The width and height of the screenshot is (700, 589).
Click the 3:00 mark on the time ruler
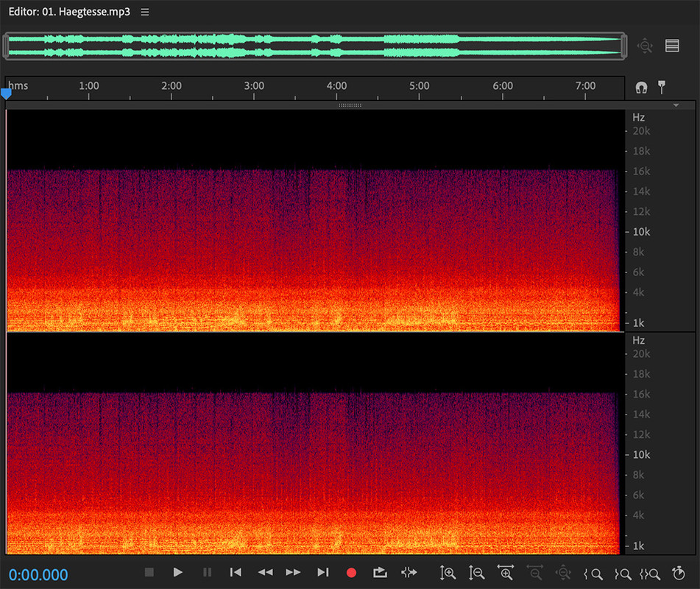(x=254, y=85)
